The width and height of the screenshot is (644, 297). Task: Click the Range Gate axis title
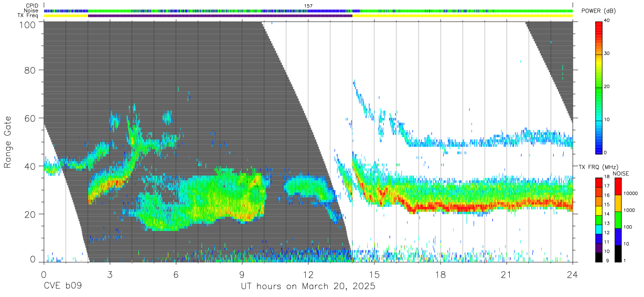point(8,142)
